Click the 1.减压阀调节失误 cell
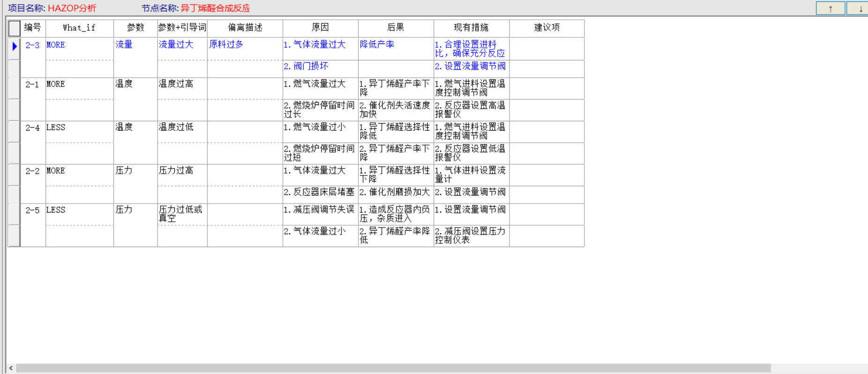868x374 pixels. (x=320, y=214)
